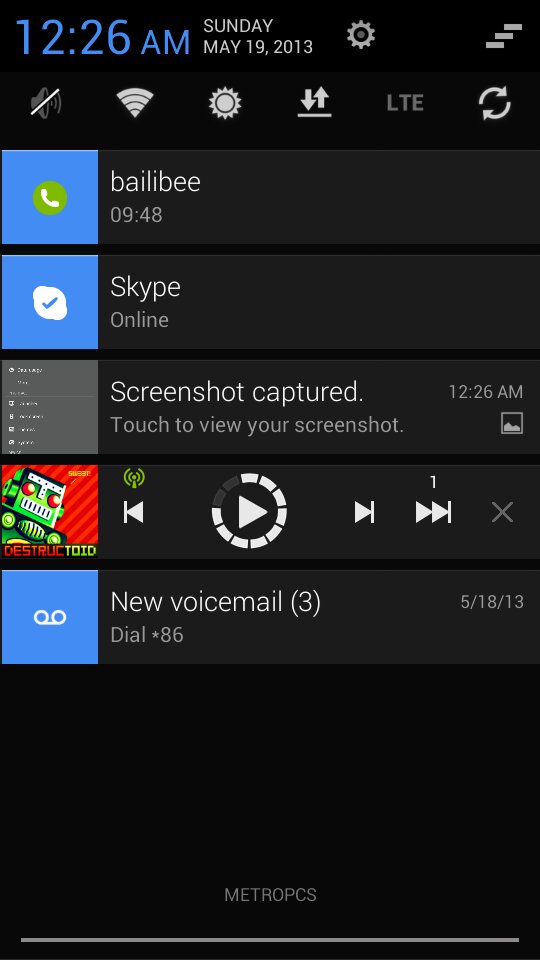
Task: Skip back with the previous track button
Action: (x=133, y=512)
